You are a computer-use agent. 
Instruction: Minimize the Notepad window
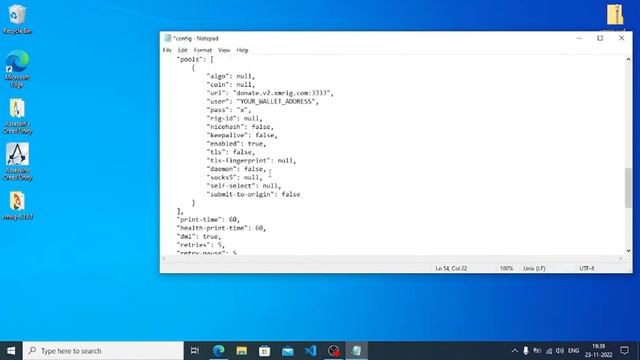coord(579,38)
